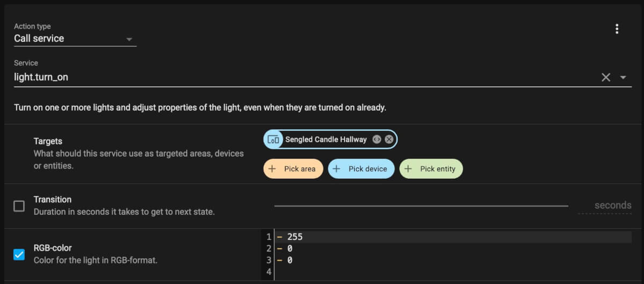Enable the Transition checkbox
This screenshot has height=284, width=644.
tap(19, 206)
